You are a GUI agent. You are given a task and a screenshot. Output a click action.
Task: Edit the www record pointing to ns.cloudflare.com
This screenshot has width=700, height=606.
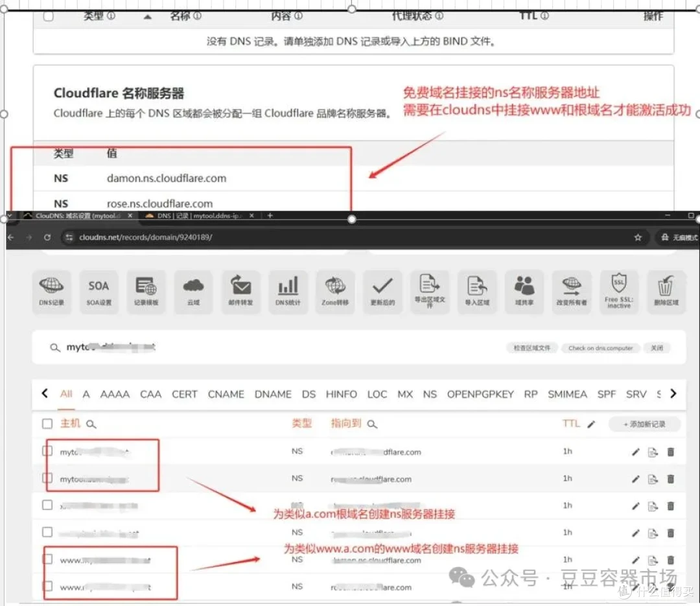636,560
